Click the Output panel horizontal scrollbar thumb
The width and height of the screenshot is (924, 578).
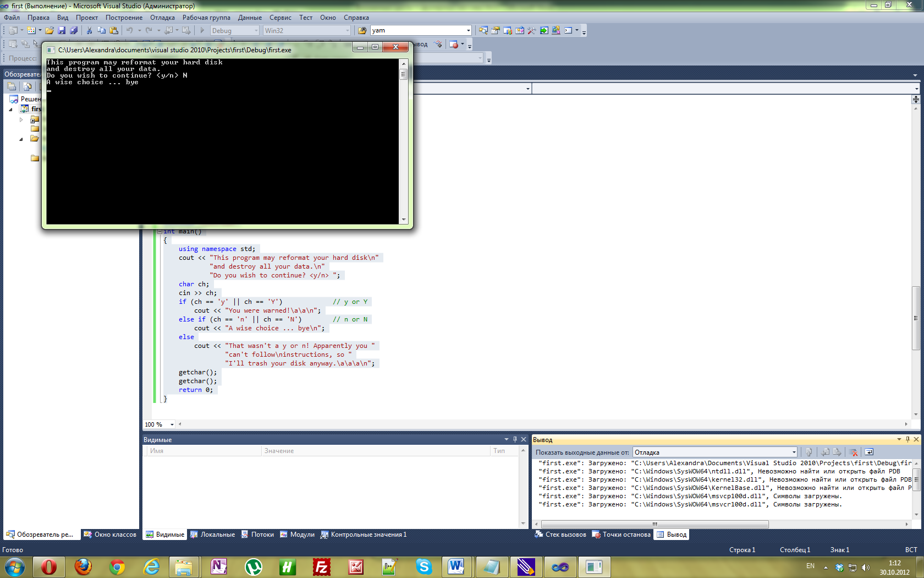(x=654, y=524)
